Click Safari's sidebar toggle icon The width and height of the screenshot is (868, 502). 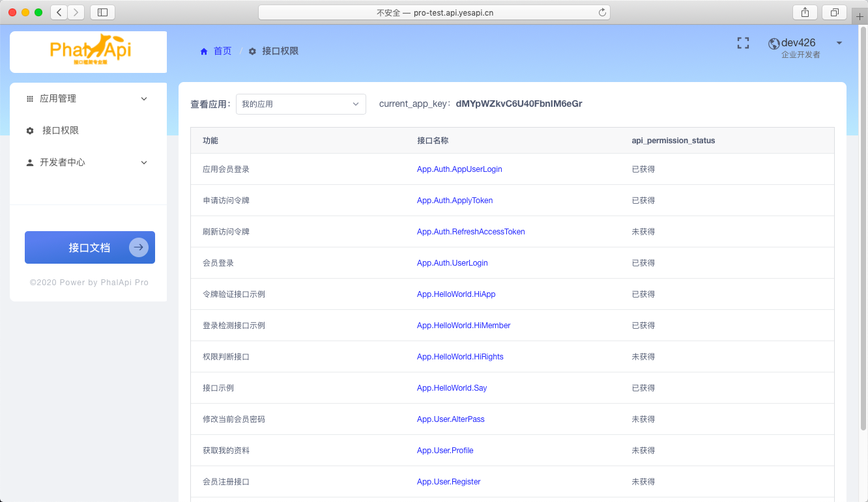[102, 12]
